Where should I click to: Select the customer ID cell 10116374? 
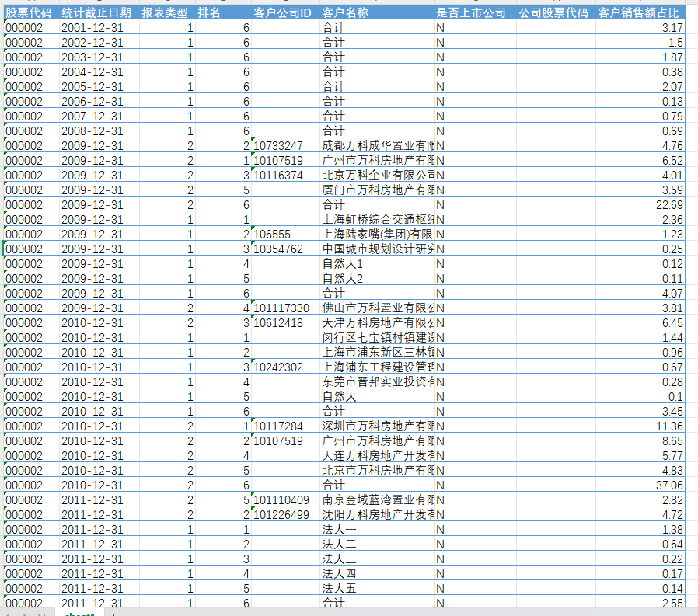285,176
